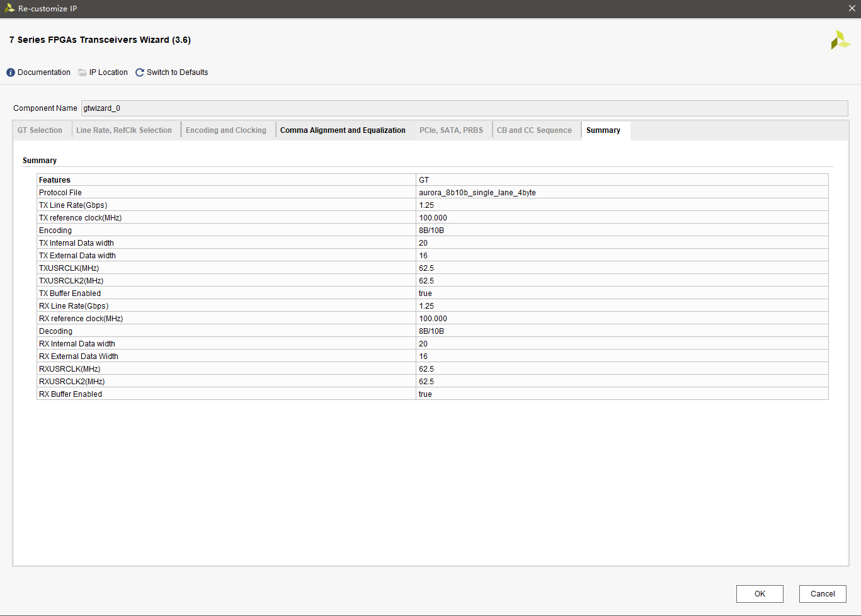Select the TX Line Rate(Gbps) row
861x616 pixels.
tap(433, 205)
